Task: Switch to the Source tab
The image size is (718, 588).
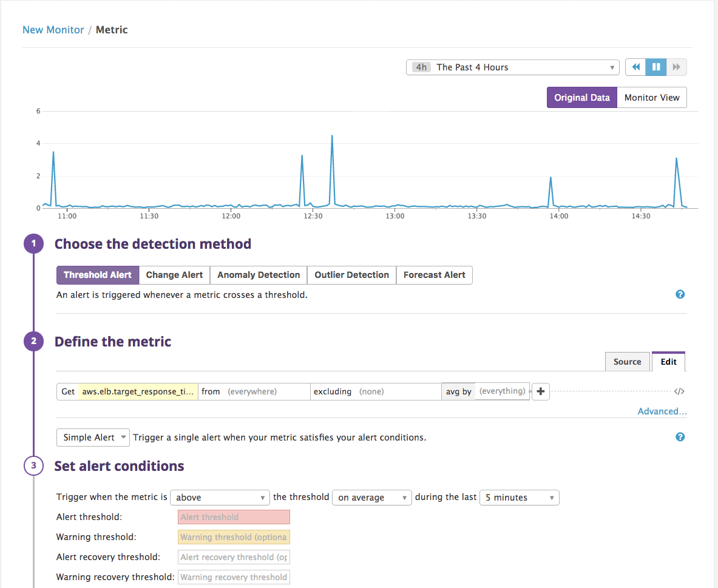Action: (627, 362)
